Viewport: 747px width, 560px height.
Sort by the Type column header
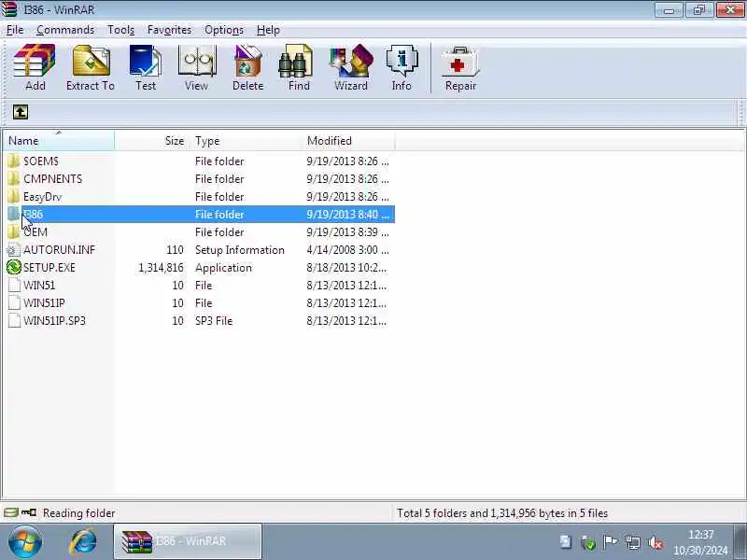point(246,141)
